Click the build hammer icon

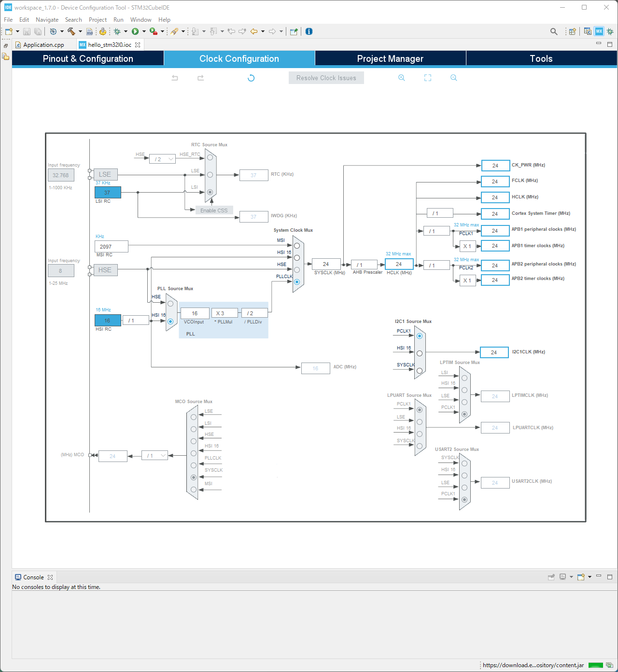(x=71, y=31)
